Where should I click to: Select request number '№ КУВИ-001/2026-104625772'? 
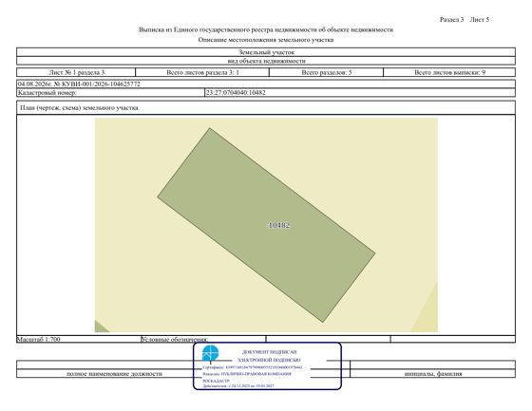pyautogui.click(x=97, y=84)
